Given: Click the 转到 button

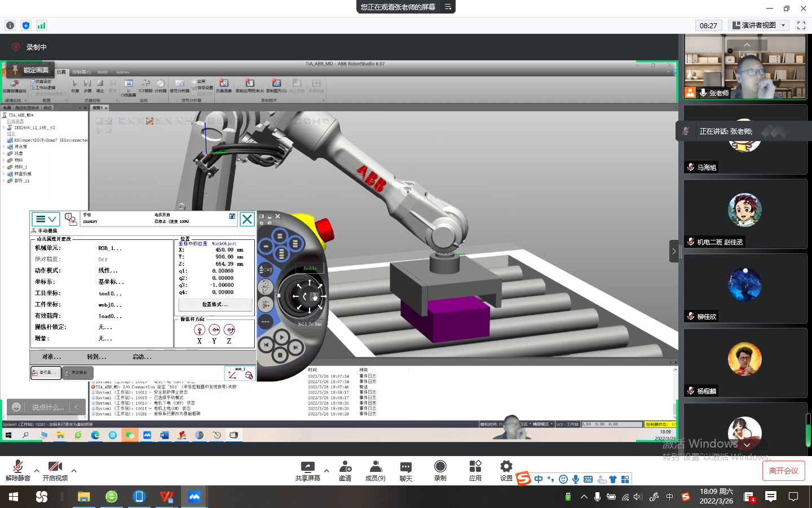Looking at the screenshot, I should (x=96, y=357).
